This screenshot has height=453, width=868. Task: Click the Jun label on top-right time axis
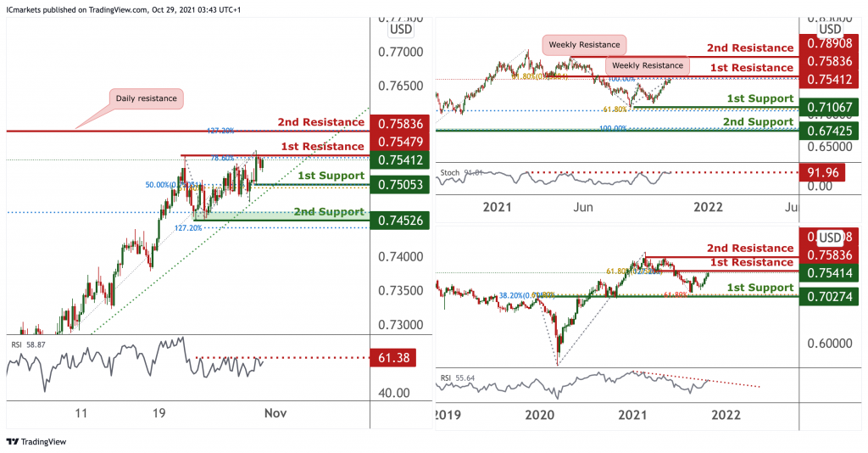pos(582,207)
